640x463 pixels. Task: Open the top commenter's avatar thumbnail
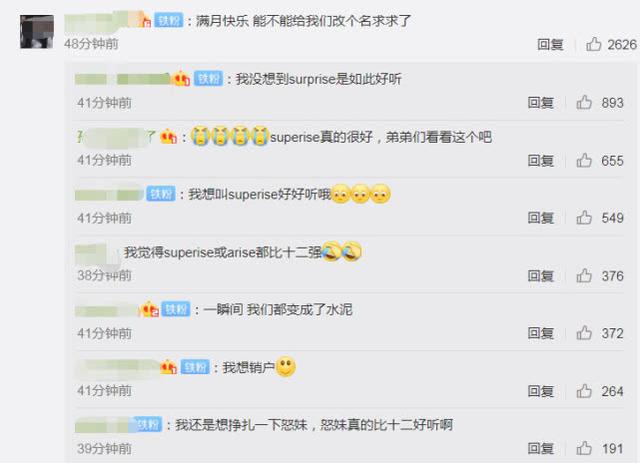tap(37, 32)
